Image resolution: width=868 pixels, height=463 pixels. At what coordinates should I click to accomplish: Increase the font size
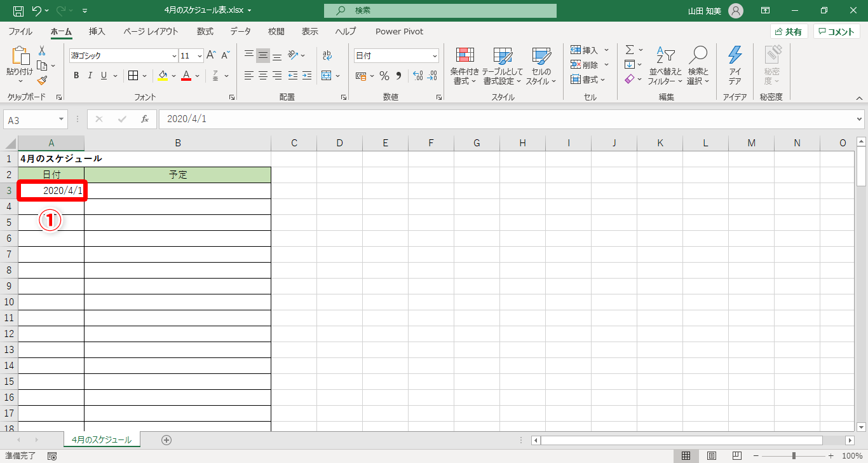coord(212,55)
